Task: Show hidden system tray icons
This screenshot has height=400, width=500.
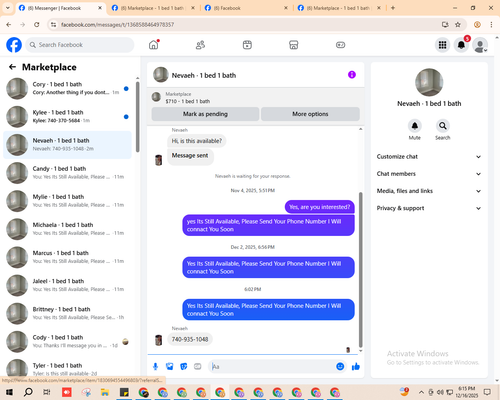Action: click(x=421, y=392)
